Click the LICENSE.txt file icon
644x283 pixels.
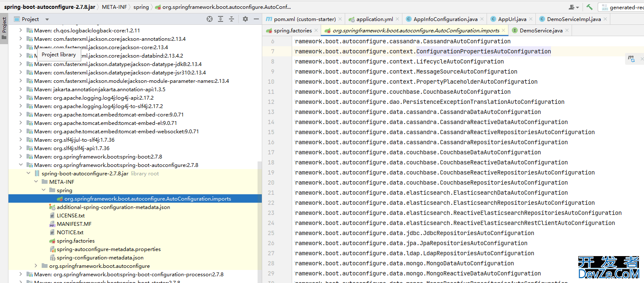pos(52,216)
